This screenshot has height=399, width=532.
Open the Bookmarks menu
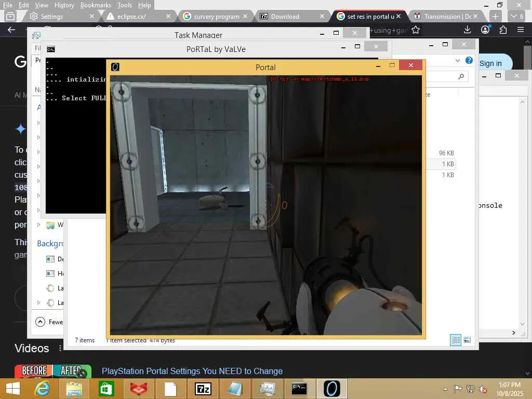point(96,5)
